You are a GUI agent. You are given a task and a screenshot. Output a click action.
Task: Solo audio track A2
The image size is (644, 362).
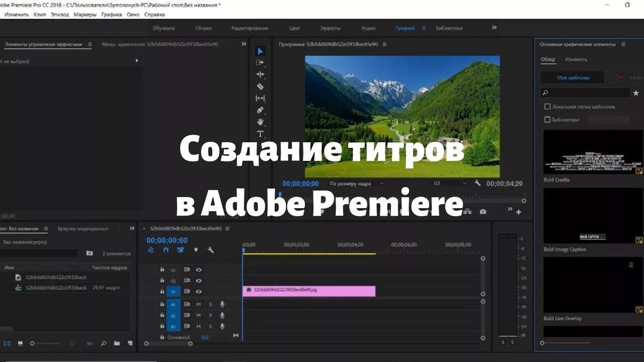pyautogui.click(x=210, y=315)
